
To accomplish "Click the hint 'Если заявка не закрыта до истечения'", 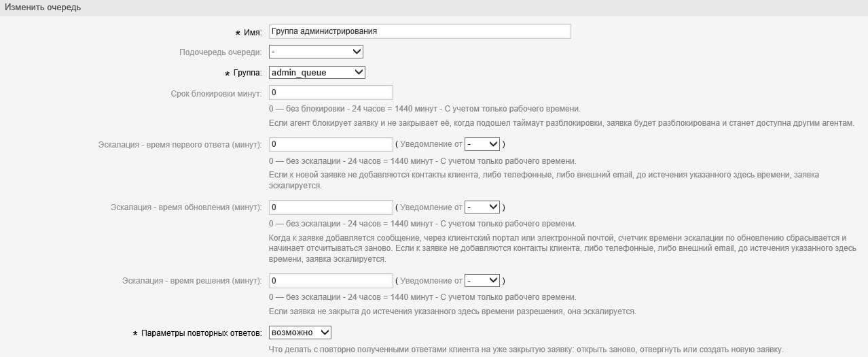I will [452, 311].
